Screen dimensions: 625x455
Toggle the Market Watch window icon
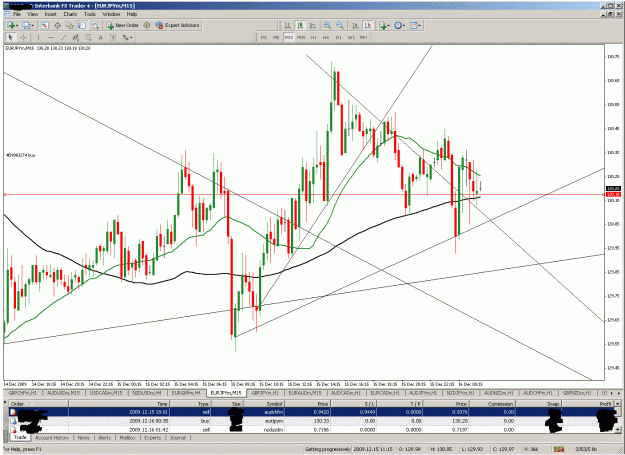tap(45, 25)
